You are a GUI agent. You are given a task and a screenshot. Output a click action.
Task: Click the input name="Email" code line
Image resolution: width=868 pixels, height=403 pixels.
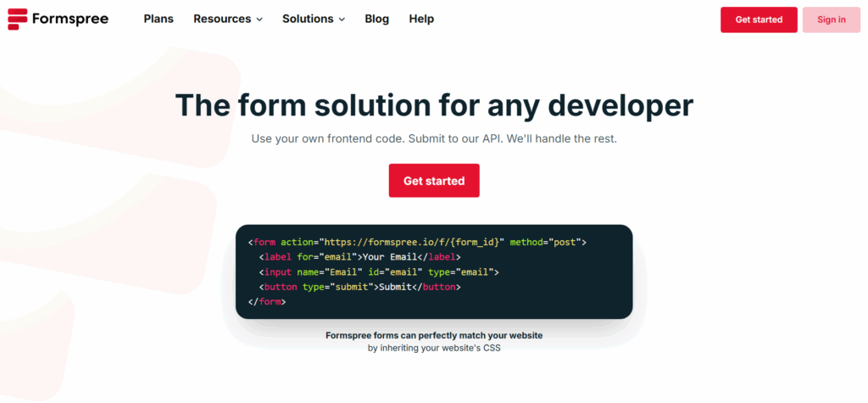379,272
